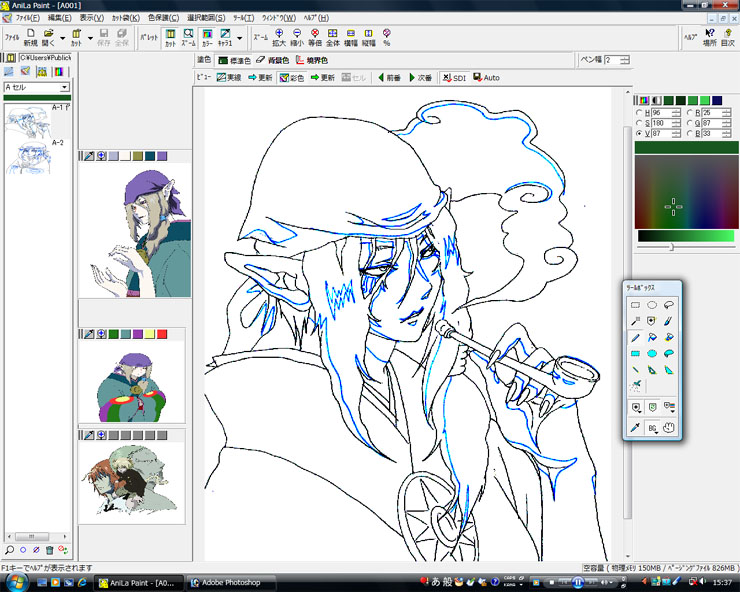Open the fill-mode dropdown in toolbox bottom row
Screen dimensions: 740x592
pos(636,407)
